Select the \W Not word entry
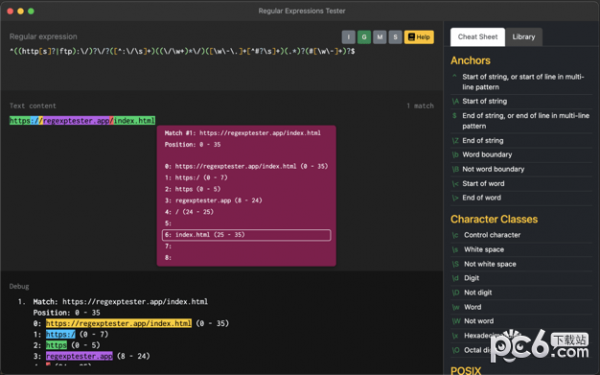Viewport: 600px width, 375px height. (x=521, y=321)
